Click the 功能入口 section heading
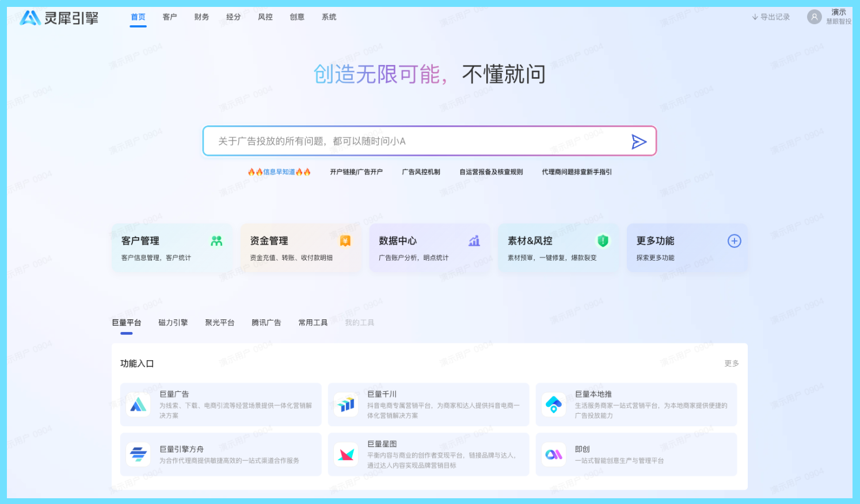Viewport: 860px width, 504px height. pyautogui.click(x=137, y=364)
